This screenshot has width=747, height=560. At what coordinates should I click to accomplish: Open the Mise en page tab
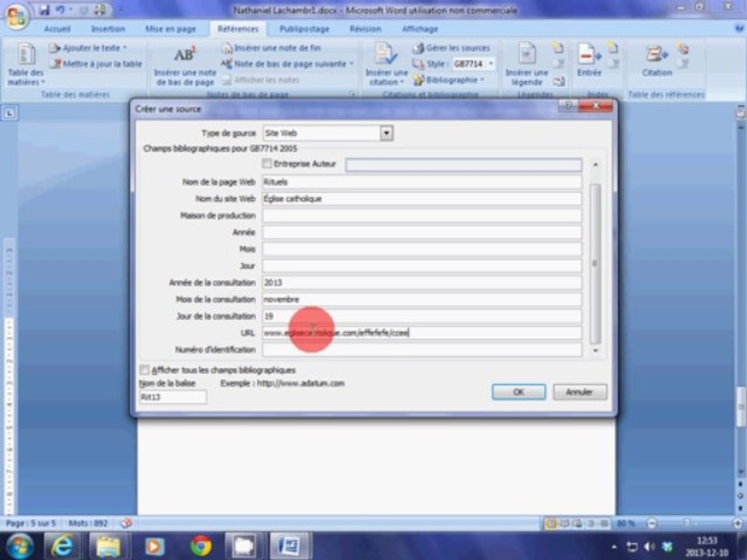click(x=170, y=29)
